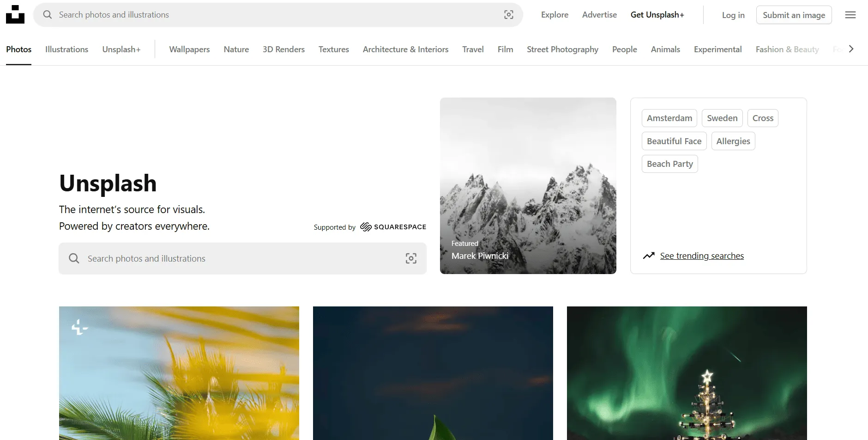Screen dimensions: 868x440
Task: Open the Nature category tab
Action: click(x=236, y=49)
